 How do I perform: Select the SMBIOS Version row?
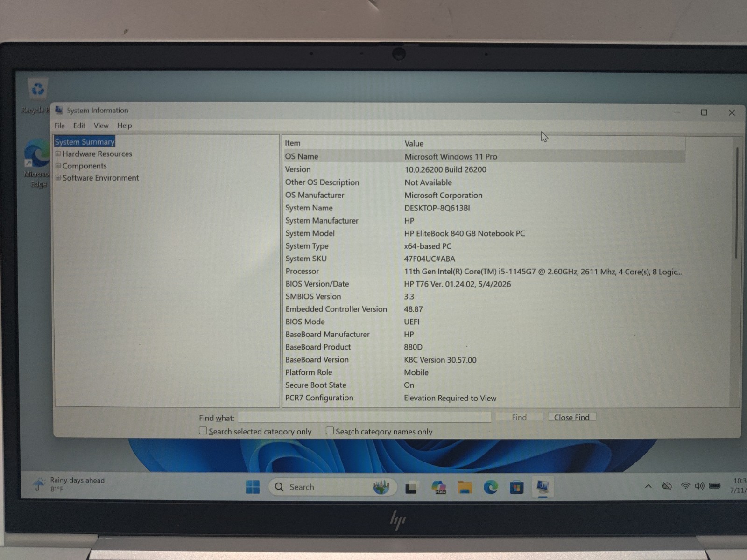click(484, 296)
